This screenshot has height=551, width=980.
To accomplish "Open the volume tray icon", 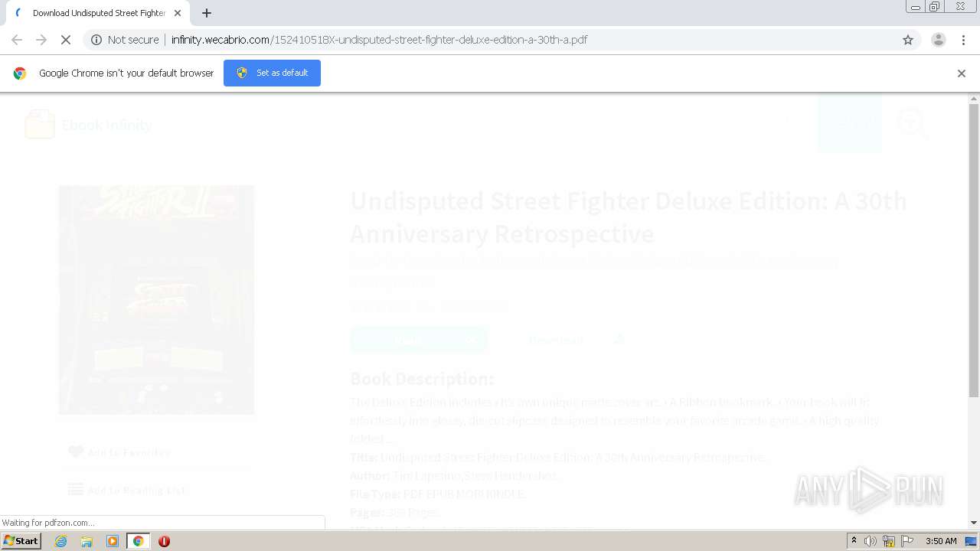I will (871, 541).
